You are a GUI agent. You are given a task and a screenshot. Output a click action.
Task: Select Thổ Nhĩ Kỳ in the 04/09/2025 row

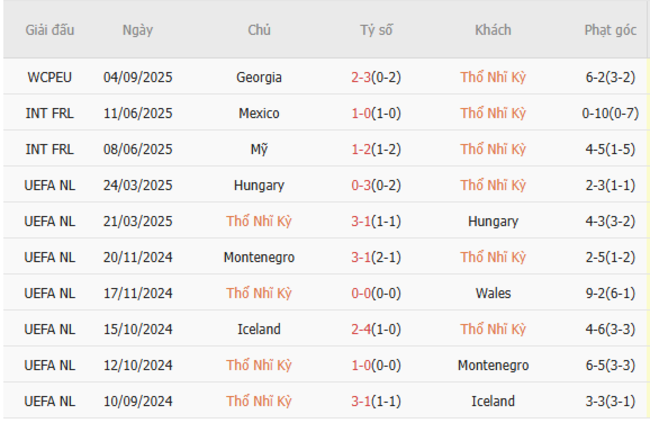(493, 77)
